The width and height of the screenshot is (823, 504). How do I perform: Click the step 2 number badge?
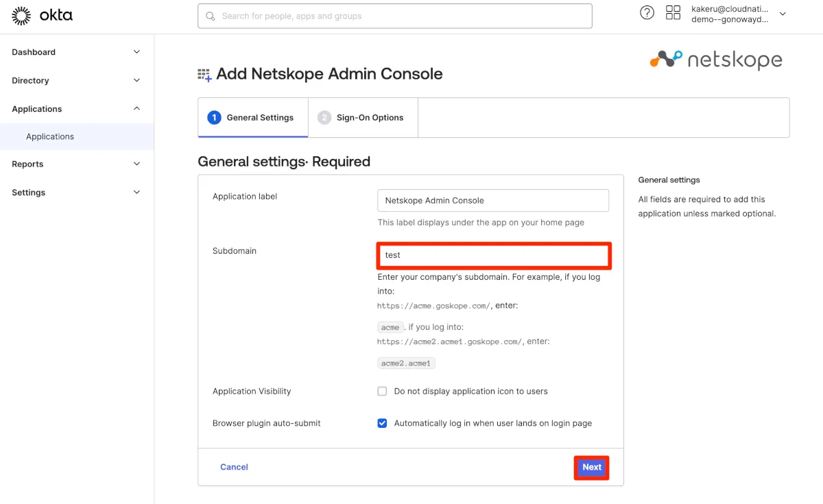pyautogui.click(x=324, y=117)
